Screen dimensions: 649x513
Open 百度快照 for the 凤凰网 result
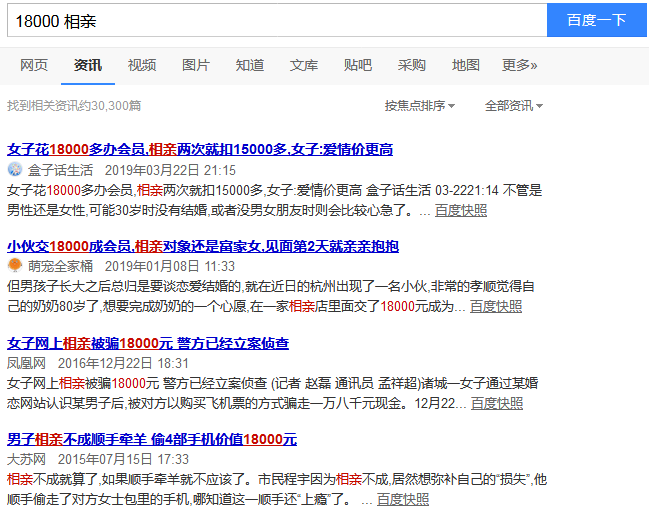497,403
